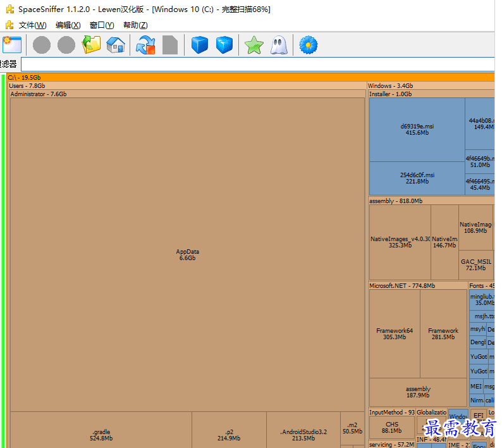This screenshot has height=448, width=502.
Task: Select the InputMethod folder header
Action: pyautogui.click(x=392, y=412)
